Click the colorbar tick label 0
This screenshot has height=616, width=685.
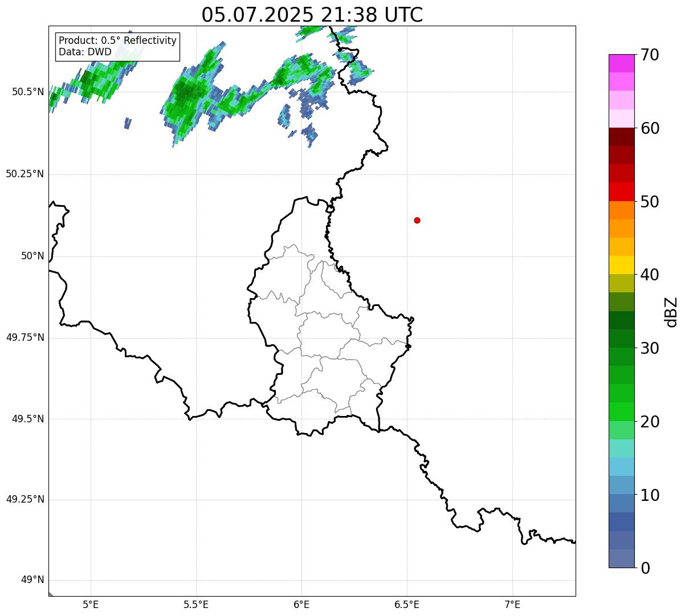(645, 568)
